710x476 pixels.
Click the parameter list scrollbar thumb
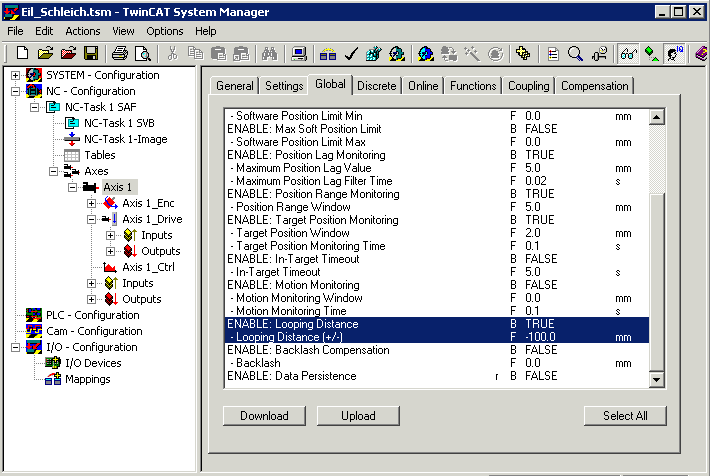[657, 282]
